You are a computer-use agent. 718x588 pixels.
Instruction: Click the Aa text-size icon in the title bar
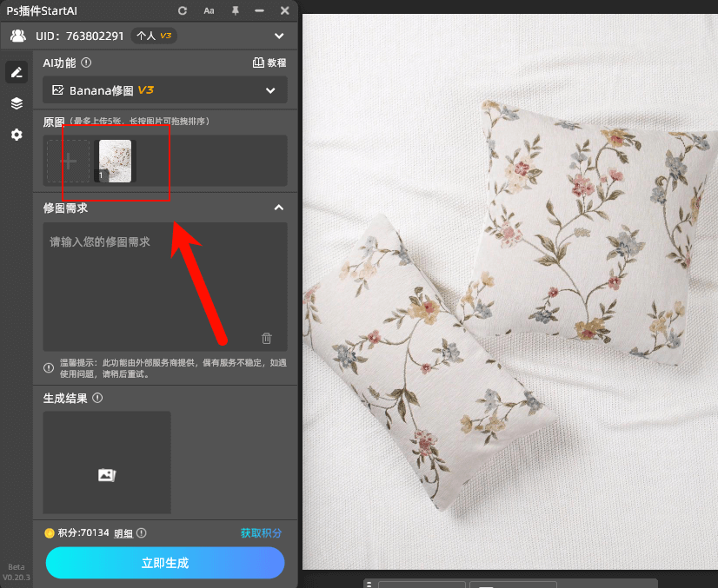pos(209,11)
